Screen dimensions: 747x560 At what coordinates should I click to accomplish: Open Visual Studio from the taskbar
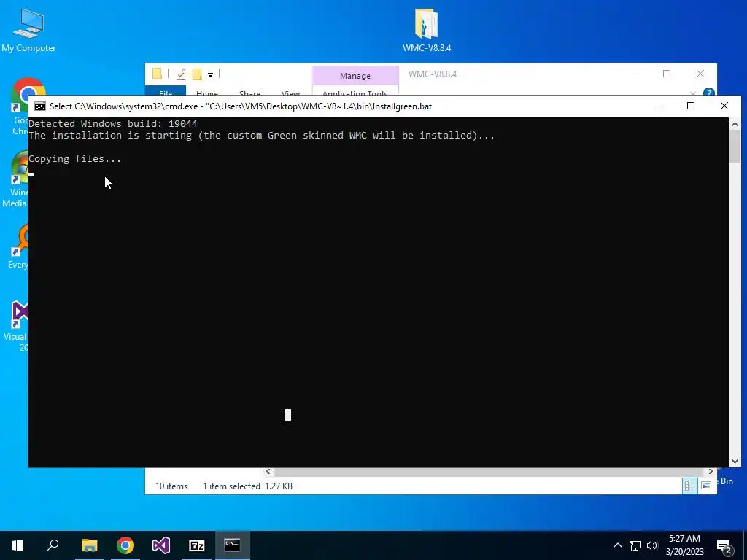tap(161, 545)
